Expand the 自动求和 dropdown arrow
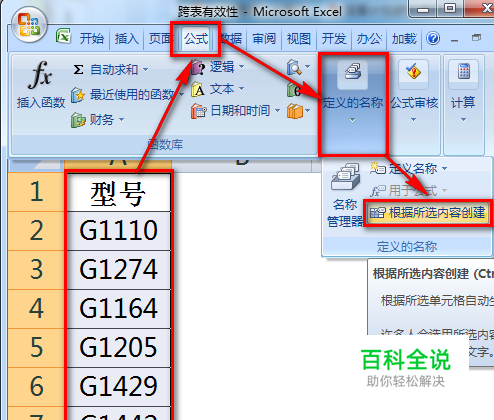Image resolution: width=494 pixels, height=420 pixels. [146, 70]
